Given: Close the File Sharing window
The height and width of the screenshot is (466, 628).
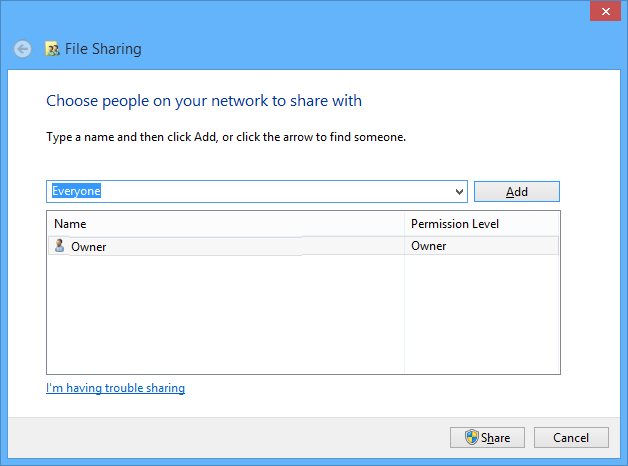Looking at the screenshot, I should (603, 11).
